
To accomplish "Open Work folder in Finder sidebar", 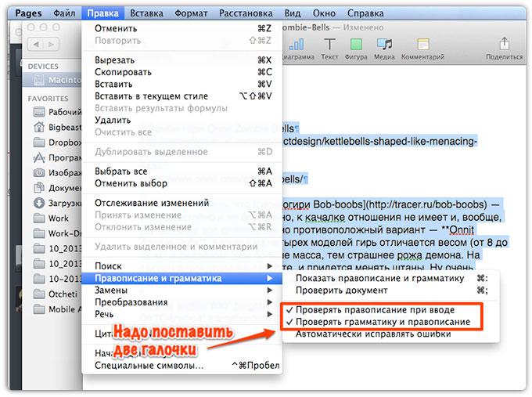I will pos(52,218).
